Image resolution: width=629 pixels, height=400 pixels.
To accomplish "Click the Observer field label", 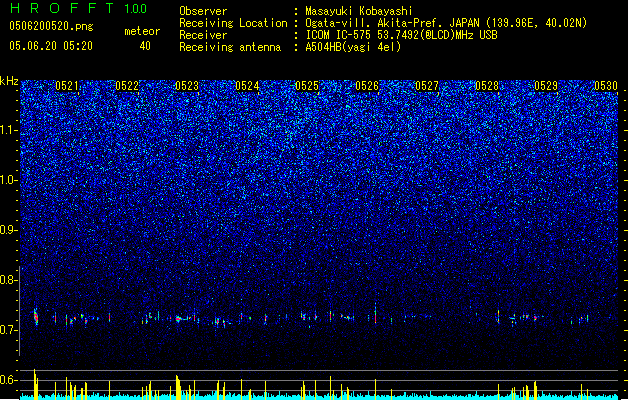I will coord(203,11).
